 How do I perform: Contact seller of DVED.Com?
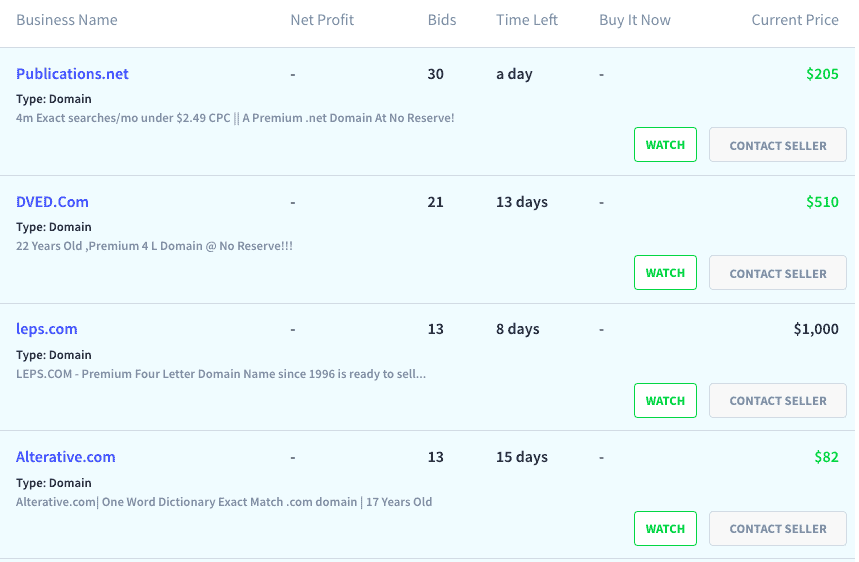pos(777,273)
